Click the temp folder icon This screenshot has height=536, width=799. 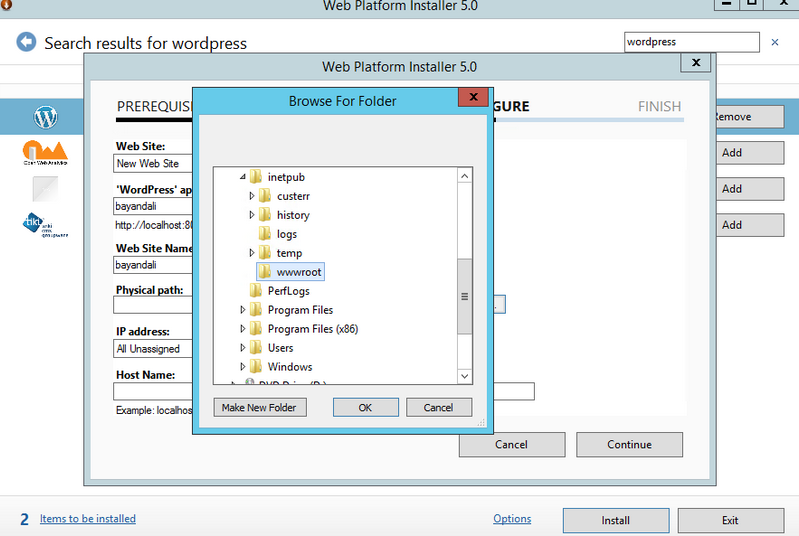(x=265, y=253)
